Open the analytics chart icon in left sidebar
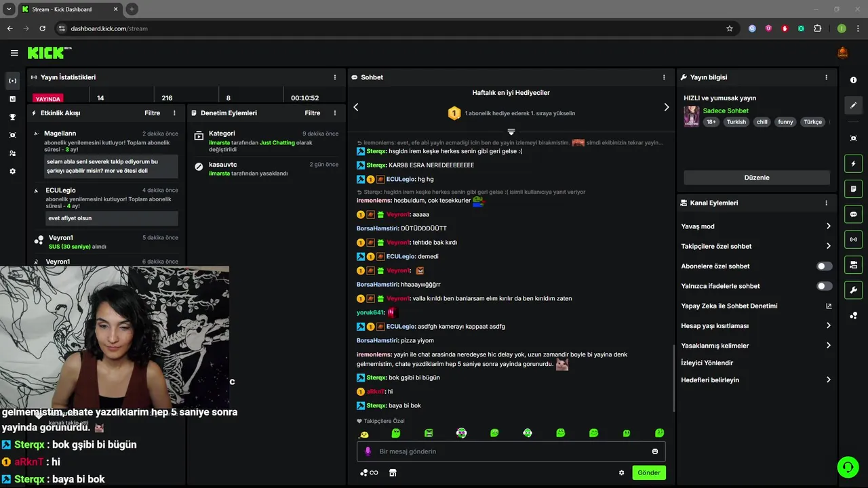The height and width of the screenshot is (488, 868). click(x=12, y=99)
